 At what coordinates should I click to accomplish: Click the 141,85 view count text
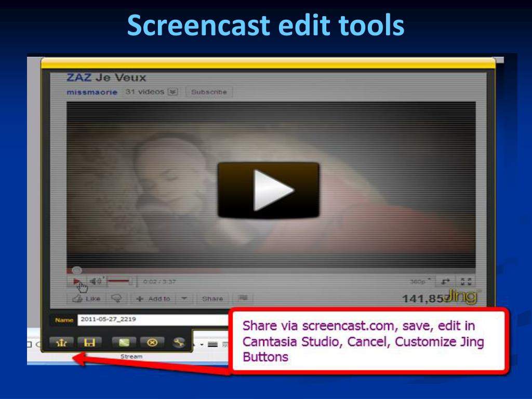coord(423,299)
